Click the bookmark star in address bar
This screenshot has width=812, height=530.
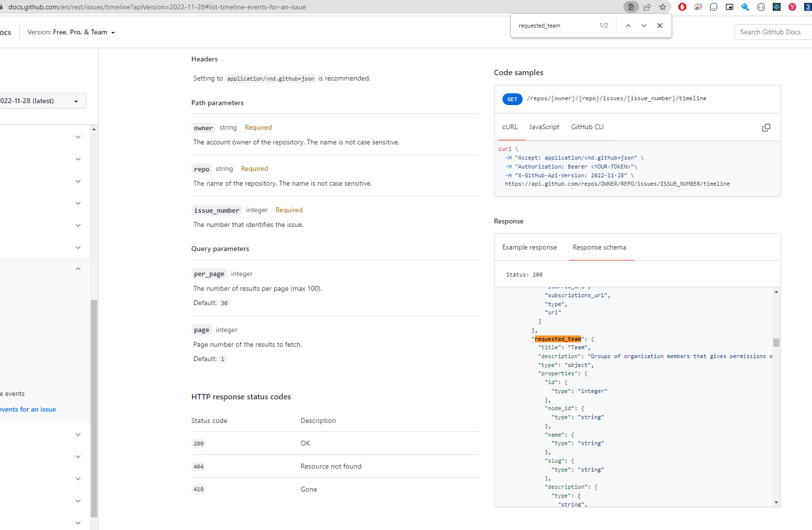coord(664,7)
